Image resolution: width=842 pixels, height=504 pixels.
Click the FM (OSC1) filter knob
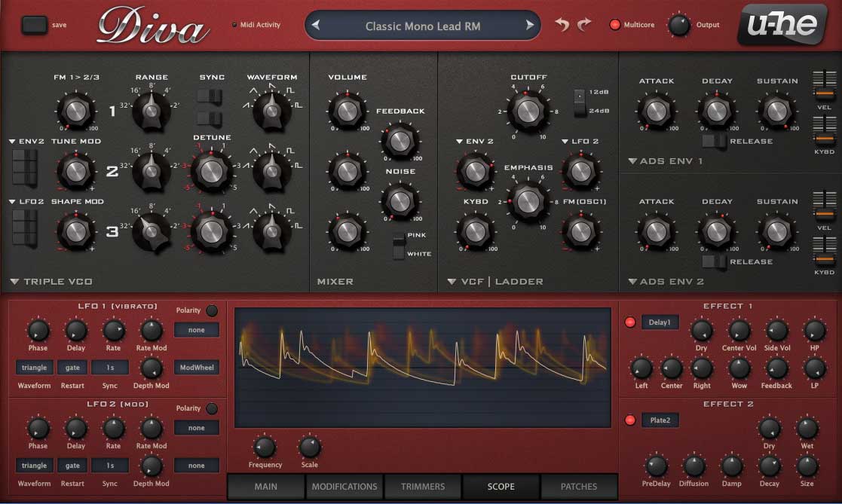click(x=580, y=232)
